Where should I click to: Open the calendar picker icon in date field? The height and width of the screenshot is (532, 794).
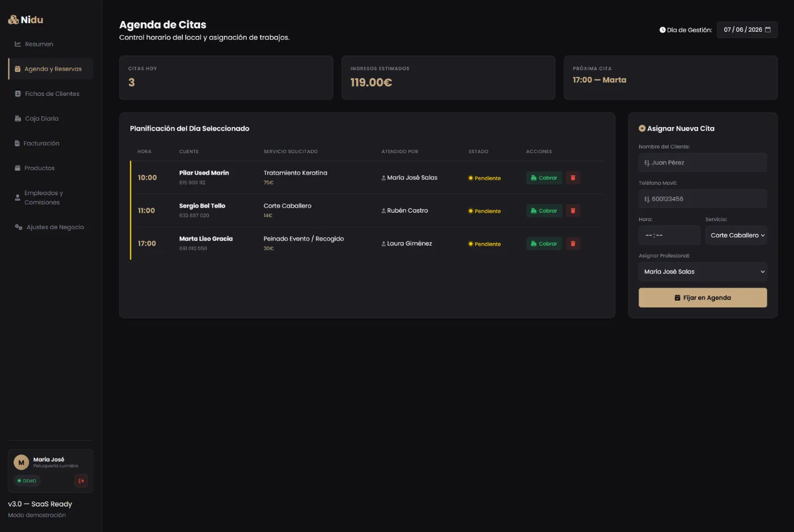point(768,29)
